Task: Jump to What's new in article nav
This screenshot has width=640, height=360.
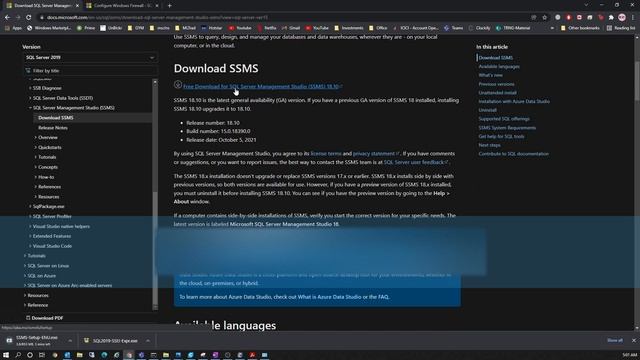Action: point(490,75)
